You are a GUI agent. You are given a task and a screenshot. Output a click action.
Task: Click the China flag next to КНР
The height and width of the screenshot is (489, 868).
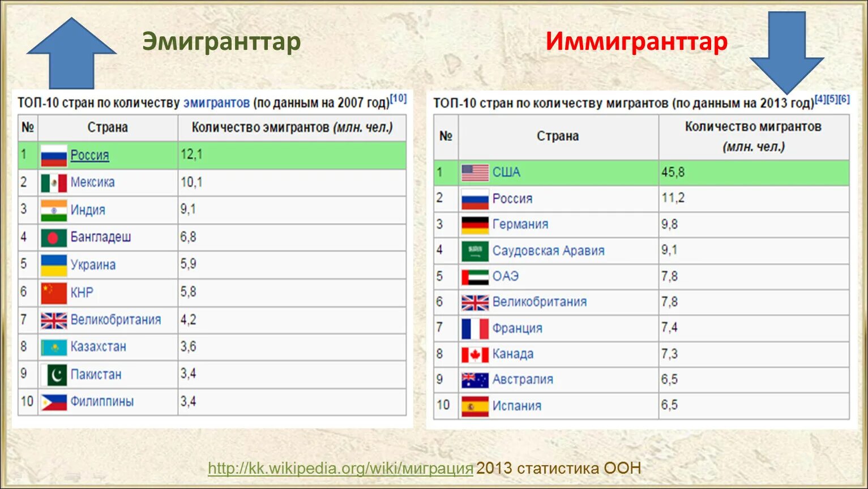54,293
